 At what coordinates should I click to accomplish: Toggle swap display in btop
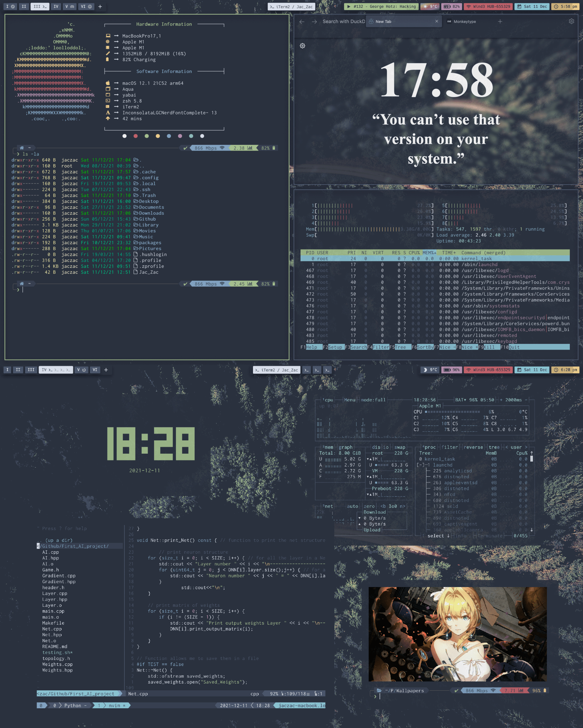pos(400,447)
